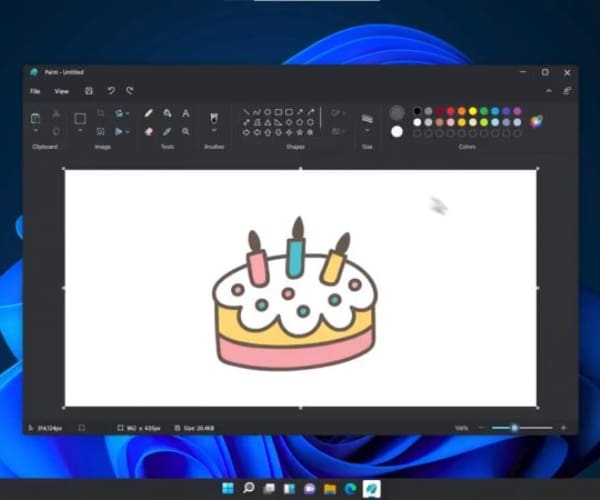The image size is (600, 500).
Task: Select the Fill bucket tool
Action: (x=167, y=113)
